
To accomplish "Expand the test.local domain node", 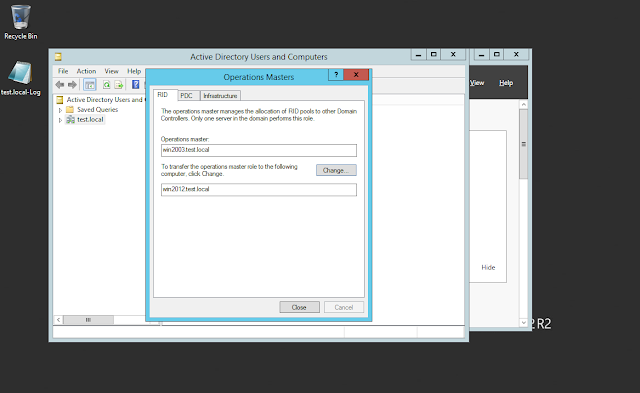I will point(60,120).
